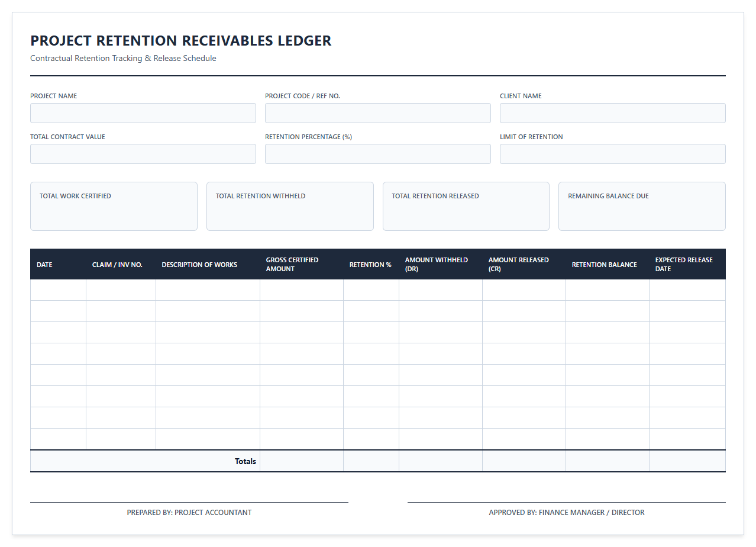756x547 pixels.
Task: Click the Total Retention Withheld summary card
Action: (x=290, y=206)
